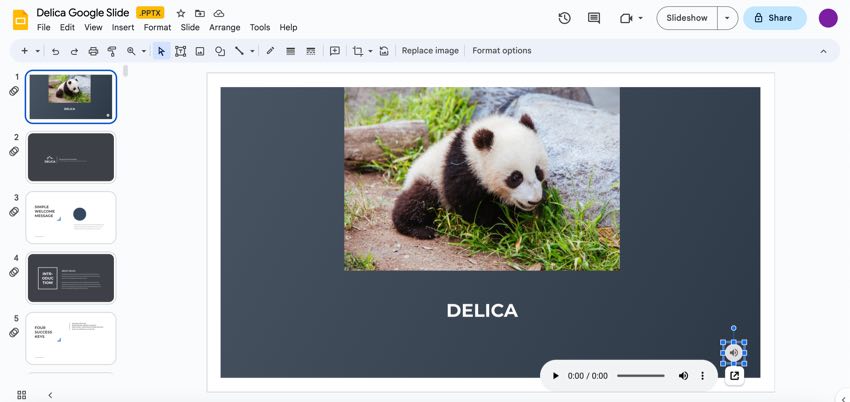Viewport: 850px width, 402px height.
Task: Open the border dash style option
Action: pyautogui.click(x=311, y=51)
